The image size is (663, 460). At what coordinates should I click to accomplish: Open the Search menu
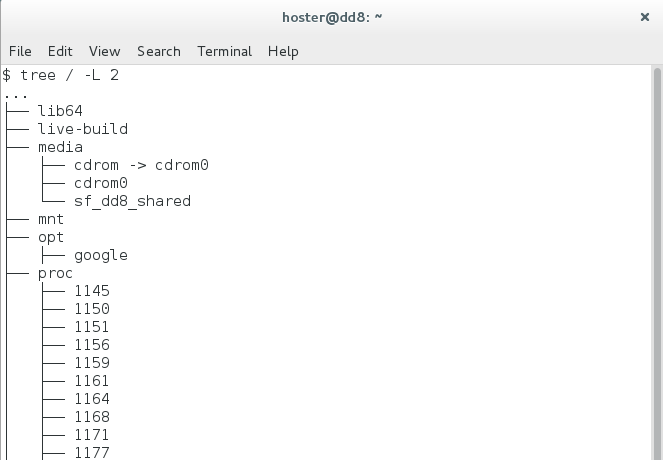pos(159,51)
